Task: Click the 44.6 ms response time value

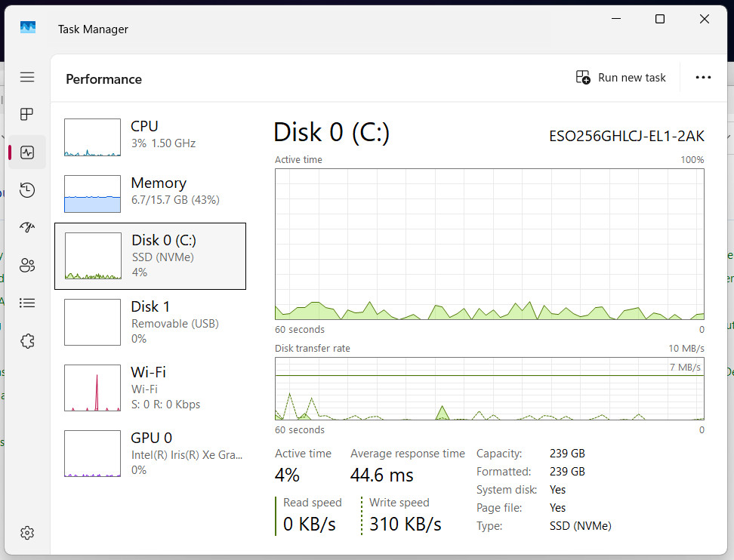Action: click(381, 475)
